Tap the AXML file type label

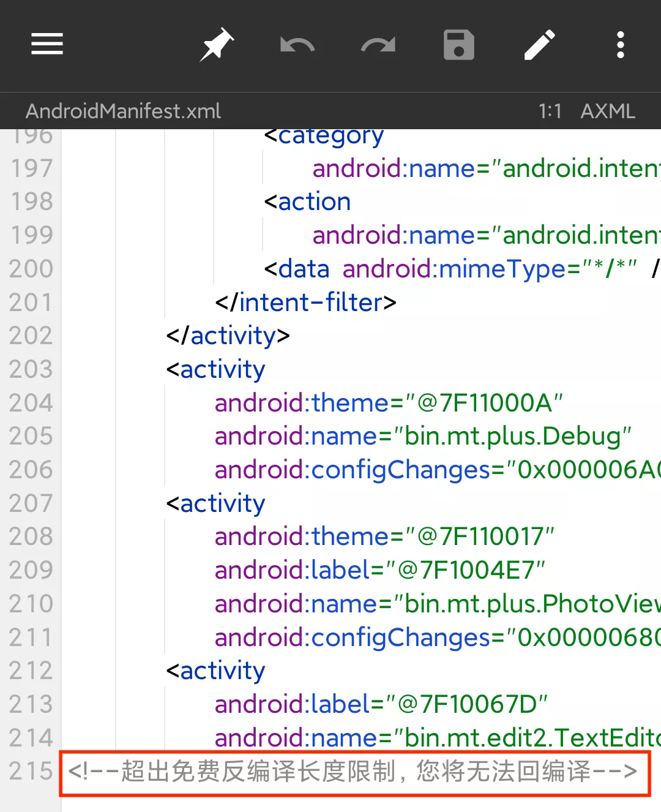pos(607,111)
